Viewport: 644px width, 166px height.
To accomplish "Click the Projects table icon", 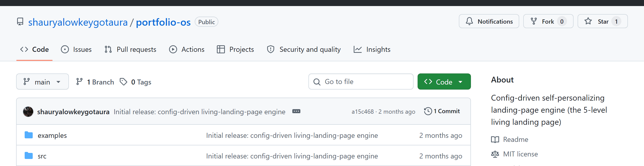I will [x=221, y=49].
